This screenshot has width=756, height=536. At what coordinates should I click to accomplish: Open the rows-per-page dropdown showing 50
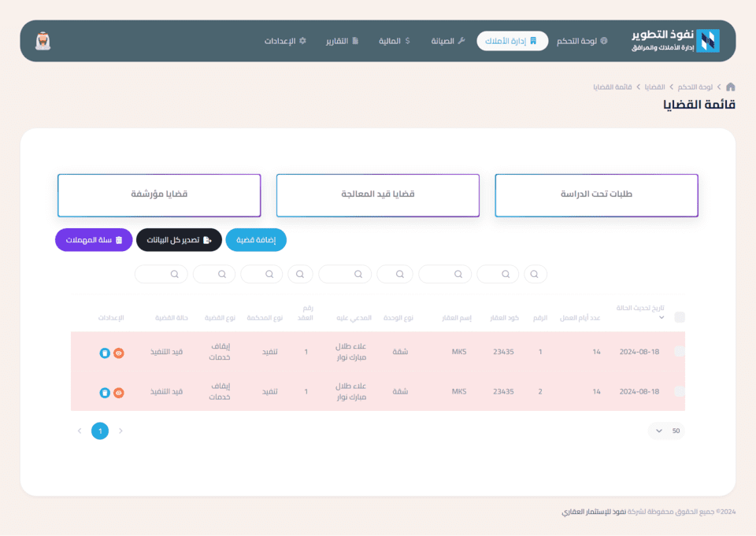pos(666,431)
